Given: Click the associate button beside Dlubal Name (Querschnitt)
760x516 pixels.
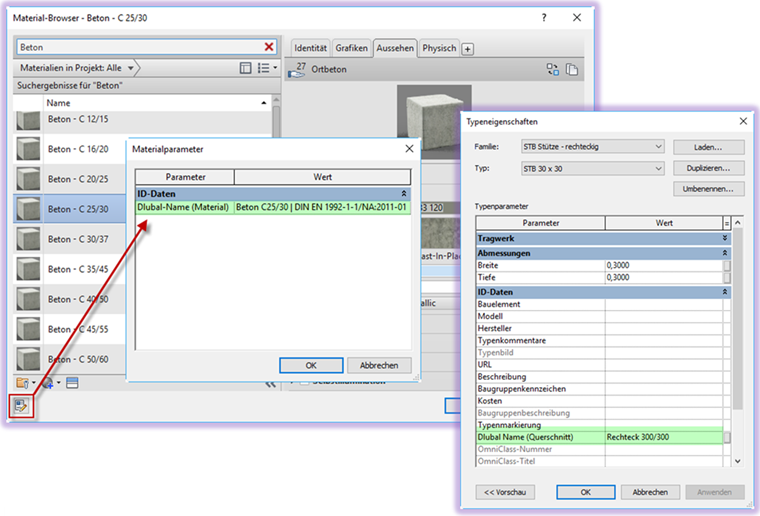Looking at the screenshot, I should pyautogui.click(x=727, y=438).
